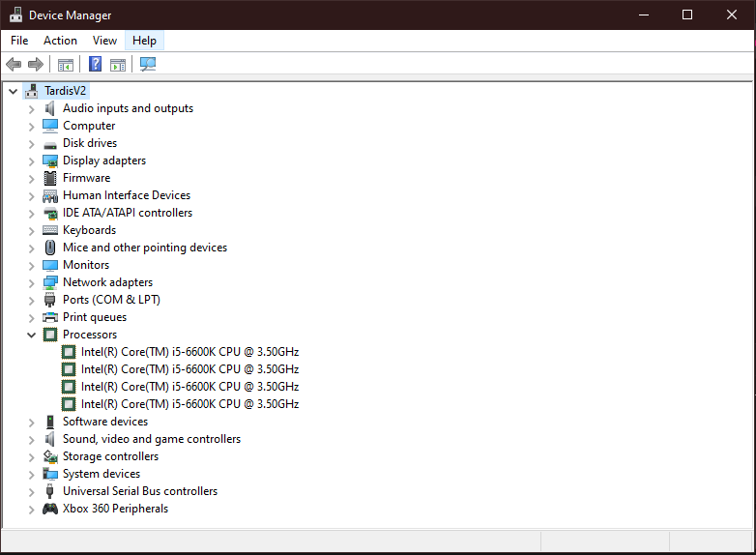Click the System devices icon
The width and height of the screenshot is (756, 555).
[x=50, y=474]
